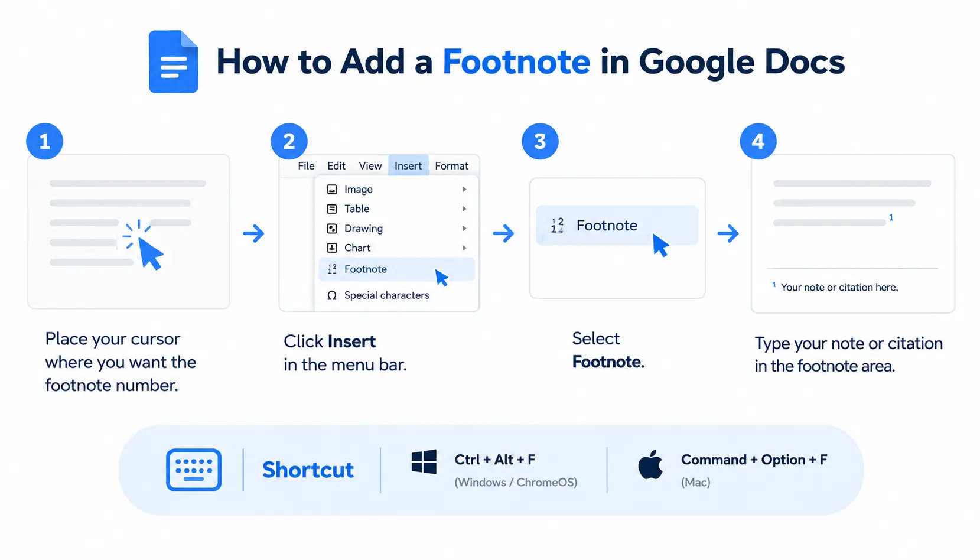Click the 'Shortcut' label
980x560 pixels.
coord(308,470)
